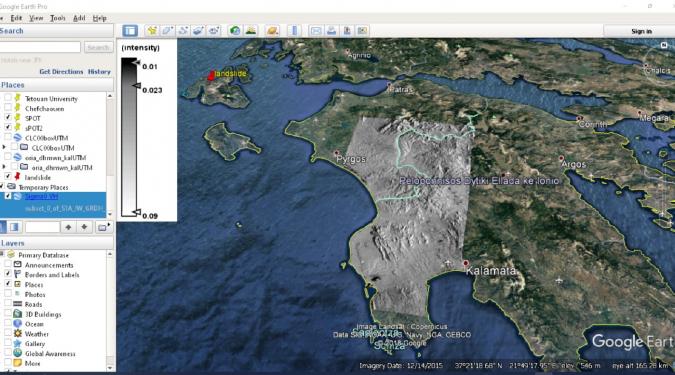675x375 pixels.
Task: Select the Add Polygon tool
Action: [x=167, y=31]
